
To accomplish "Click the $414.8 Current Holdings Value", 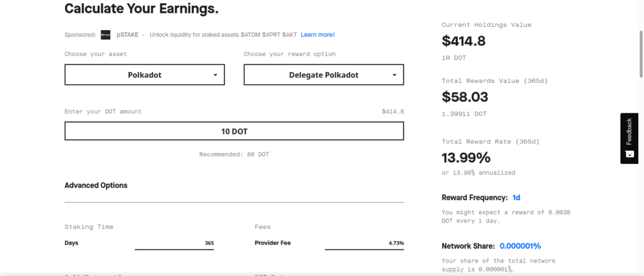I will tap(464, 42).
